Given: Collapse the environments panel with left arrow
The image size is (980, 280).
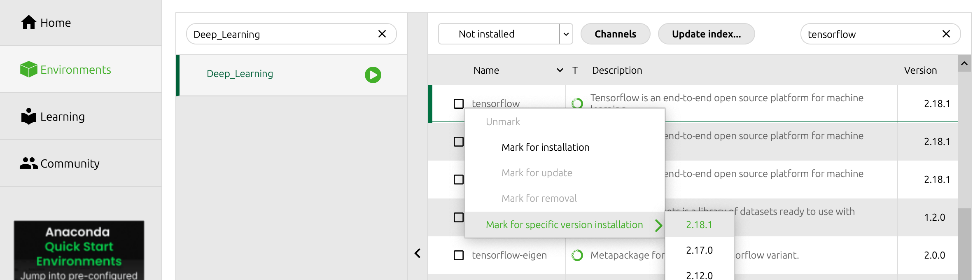Looking at the screenshot, I should [418, 253].
